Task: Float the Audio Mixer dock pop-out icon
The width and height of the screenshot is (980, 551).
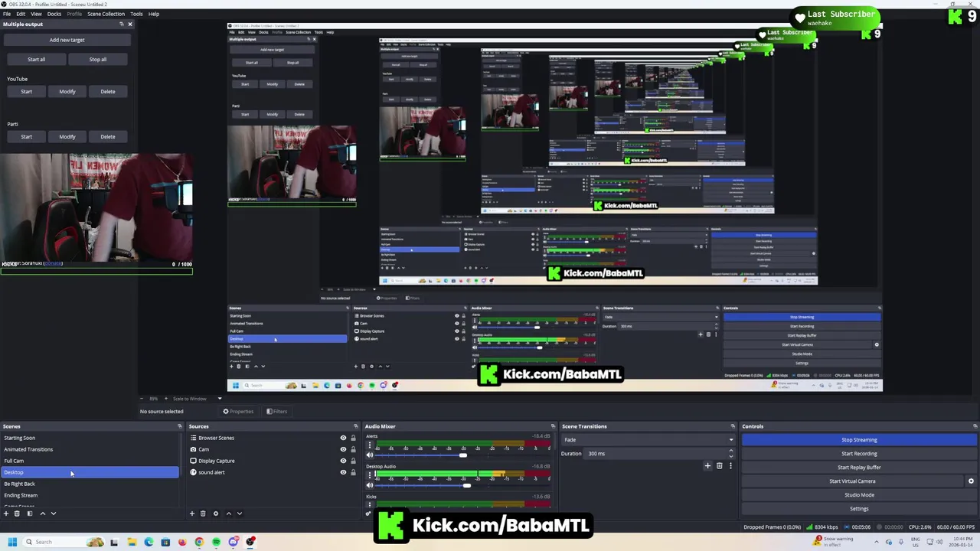Action: (553, 426)
